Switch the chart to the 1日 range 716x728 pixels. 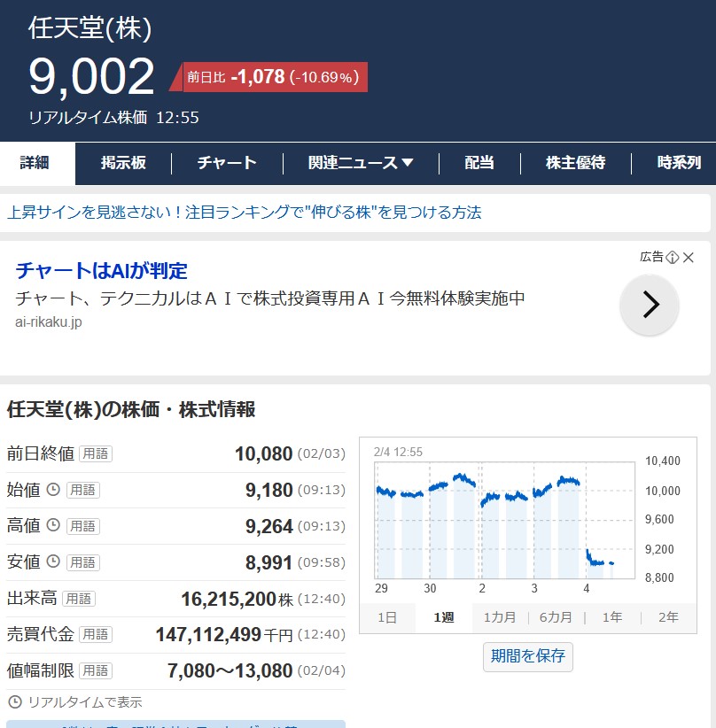(x=387, y=617)
